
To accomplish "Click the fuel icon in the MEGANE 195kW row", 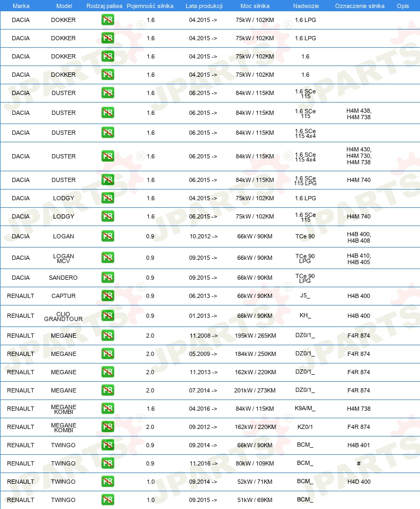I will [x=107, y=336].
